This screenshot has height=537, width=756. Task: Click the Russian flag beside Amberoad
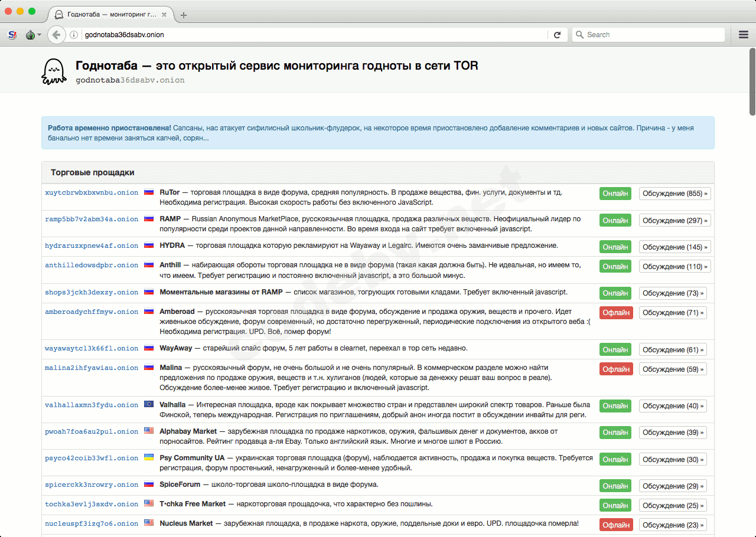pyautogui.click(x=149, y=312)
